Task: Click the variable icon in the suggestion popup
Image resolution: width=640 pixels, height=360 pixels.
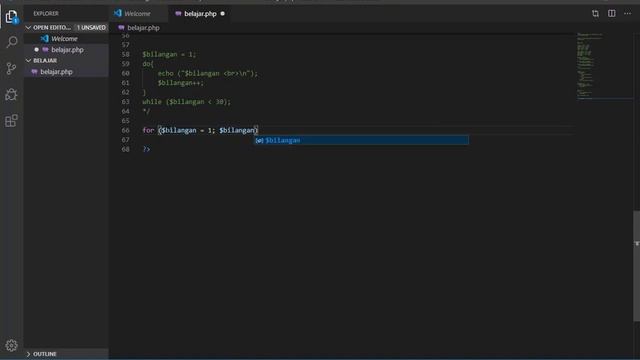Action: coord(259,140)
